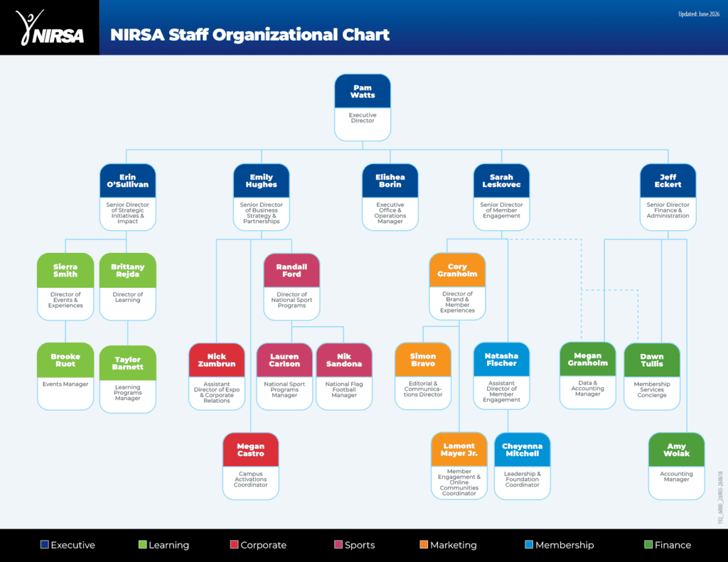Click the Brooke Ruot card
Screen dimensions: 728x562
pos(65,377)
